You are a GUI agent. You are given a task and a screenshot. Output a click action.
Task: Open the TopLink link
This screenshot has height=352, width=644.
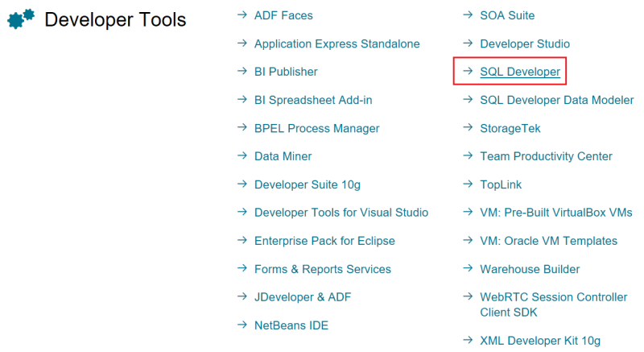point(501,184)
